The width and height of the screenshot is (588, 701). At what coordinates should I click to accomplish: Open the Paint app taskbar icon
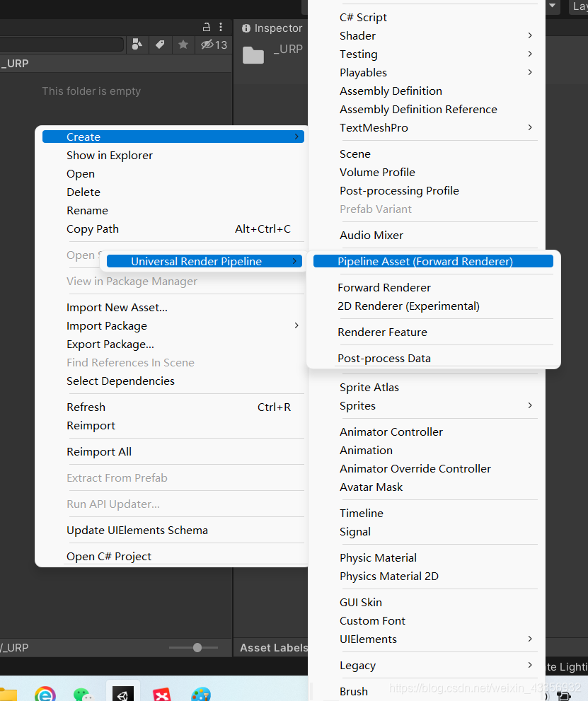[201, 694]
